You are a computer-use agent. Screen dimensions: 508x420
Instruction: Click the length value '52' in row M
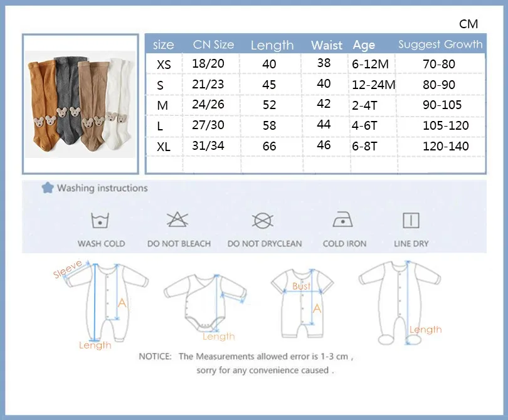pos(269,105)
